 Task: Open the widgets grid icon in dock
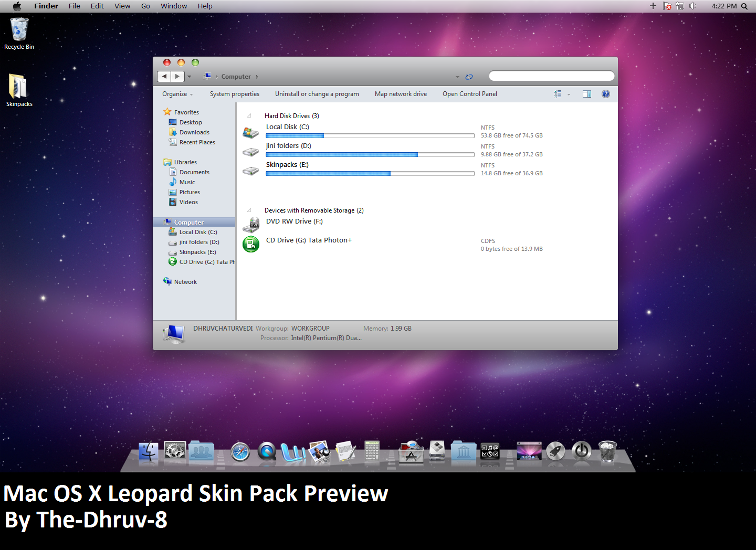click(x=490, y=451)
